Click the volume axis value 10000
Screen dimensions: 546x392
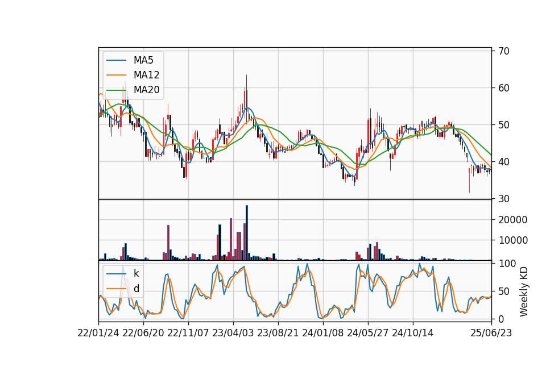click(x=512, y=240)
